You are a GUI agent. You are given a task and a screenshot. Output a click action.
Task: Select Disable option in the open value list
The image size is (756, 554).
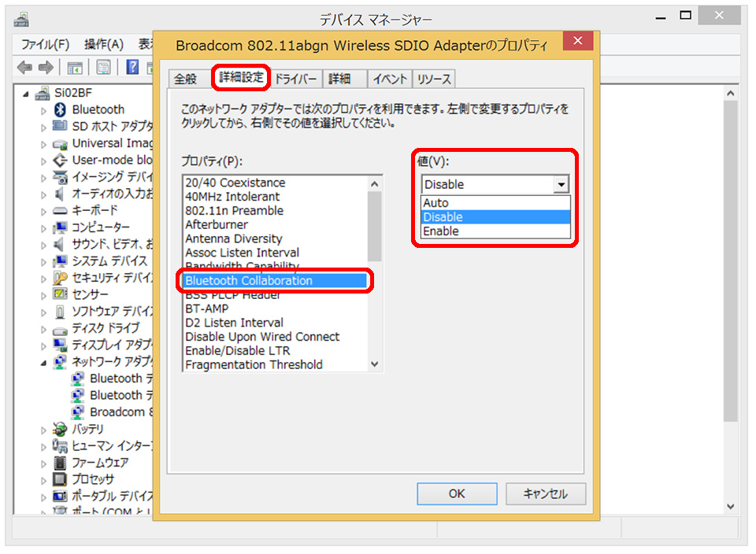495,217
